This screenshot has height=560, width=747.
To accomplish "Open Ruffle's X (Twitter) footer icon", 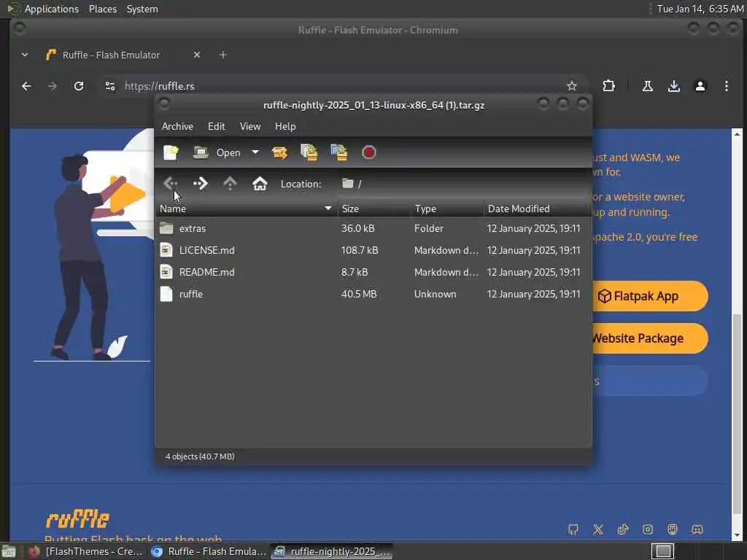I will [x=598, y=529].
